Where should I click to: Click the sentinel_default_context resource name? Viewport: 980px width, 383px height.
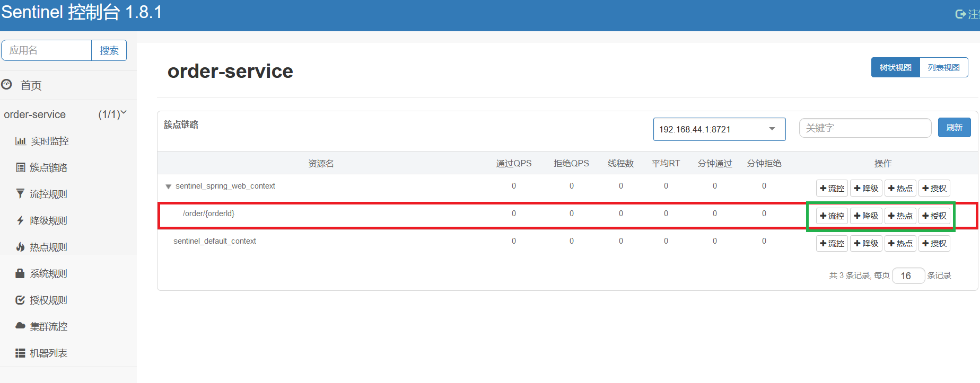pos(215,241)
